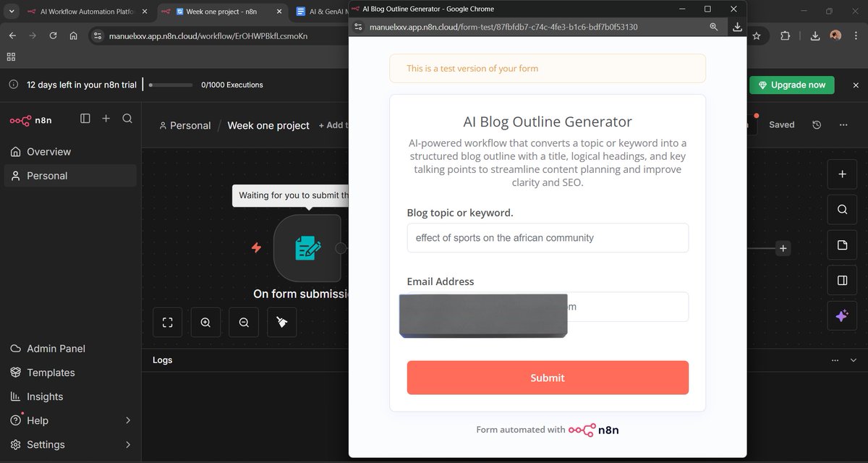Viewport: 868px width, 463px height.
Task: Click the trigger lightning bolt icon
Action: (x=256, y=248)
